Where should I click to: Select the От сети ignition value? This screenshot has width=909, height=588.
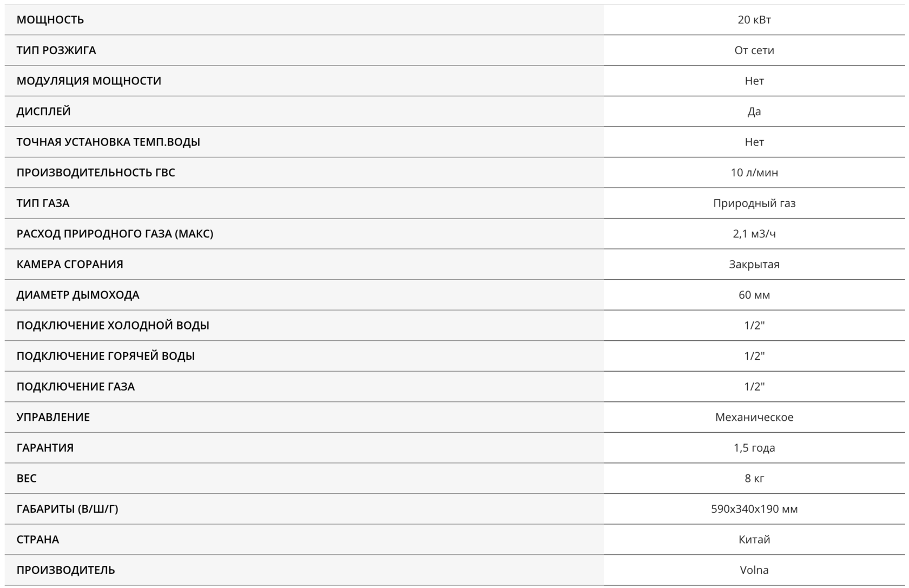(754, 50)
